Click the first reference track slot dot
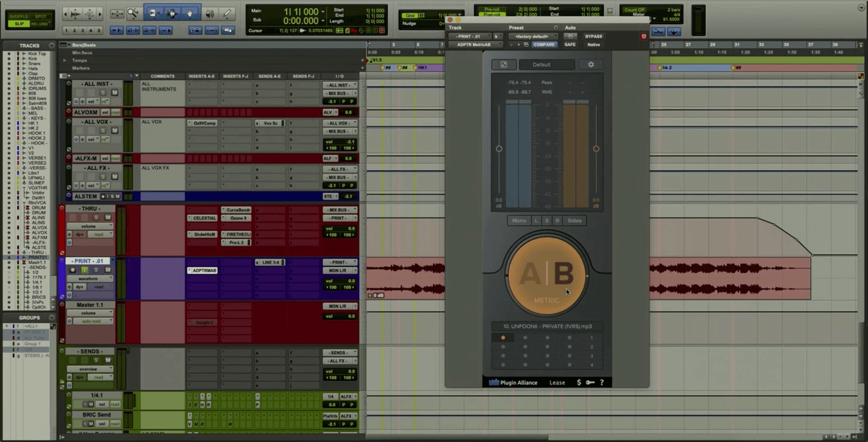Image resolution: width=868 pixels, height=442 pixels. click(x=503, y=338)
